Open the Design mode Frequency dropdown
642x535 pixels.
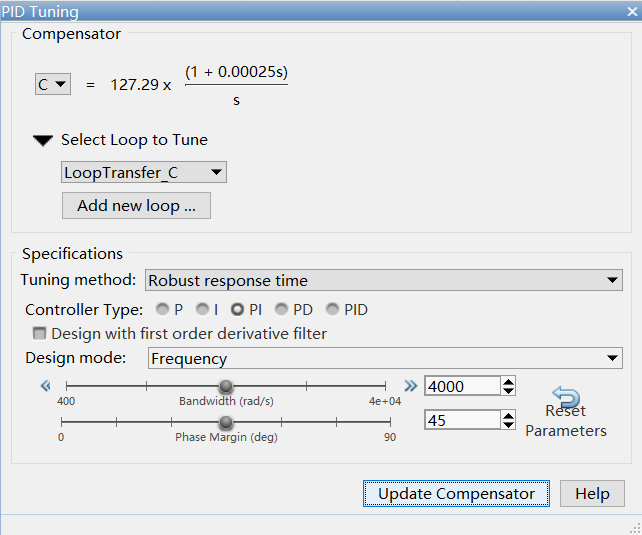coord(385,359)
